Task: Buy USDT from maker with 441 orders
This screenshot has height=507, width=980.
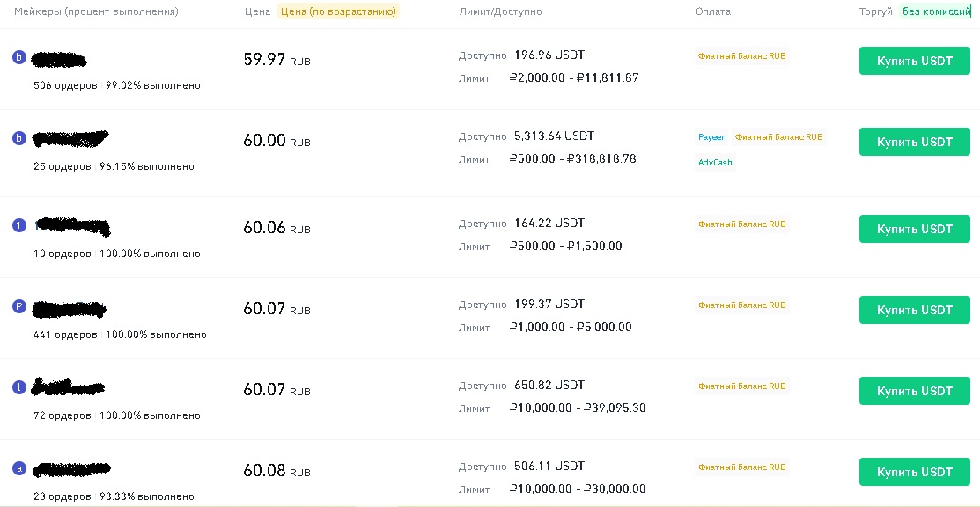Action: coord(914,310)
